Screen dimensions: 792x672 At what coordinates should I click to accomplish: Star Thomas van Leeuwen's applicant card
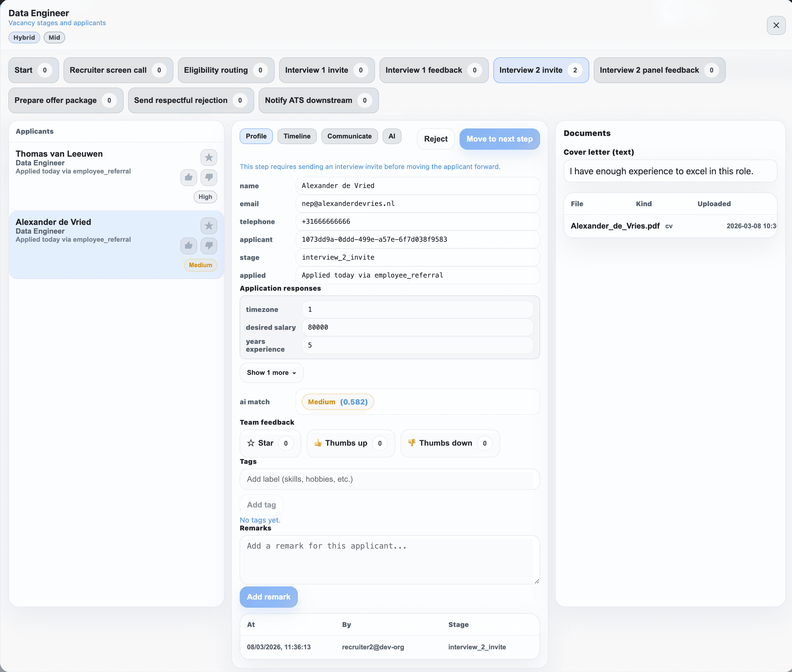pos(209,157)
